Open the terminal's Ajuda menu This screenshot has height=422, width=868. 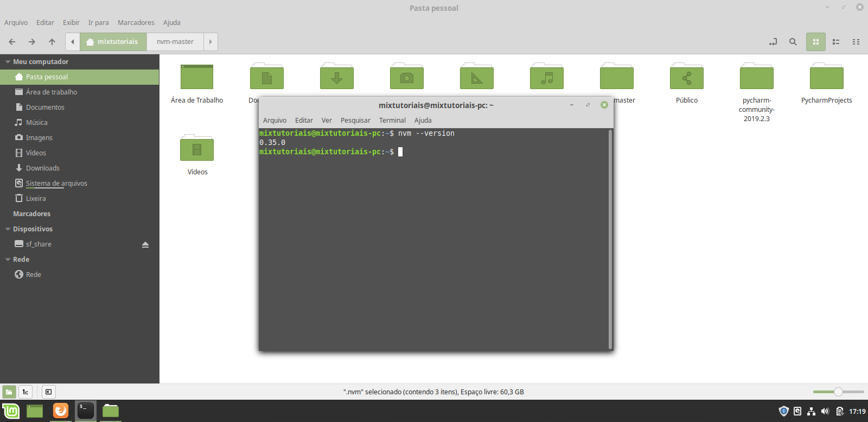[x=423, y=121]
